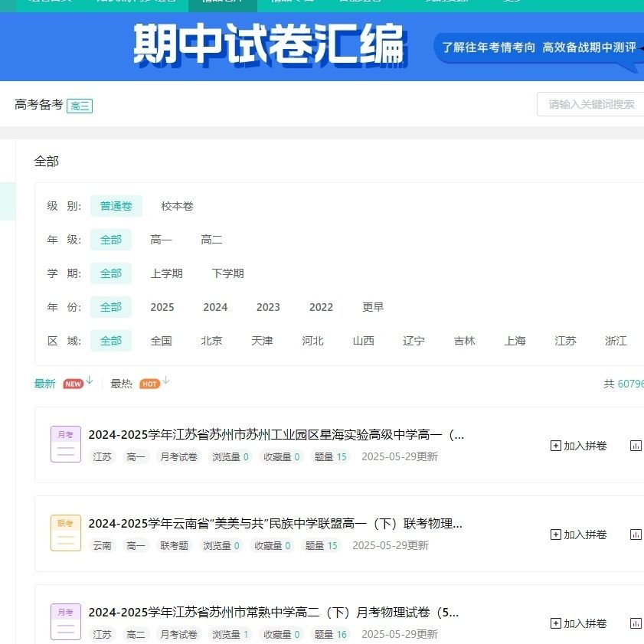Viewport: 644px width, 644px height.
Task: Click 期中试卷汇编 banner
Action: tap(322, 47)
